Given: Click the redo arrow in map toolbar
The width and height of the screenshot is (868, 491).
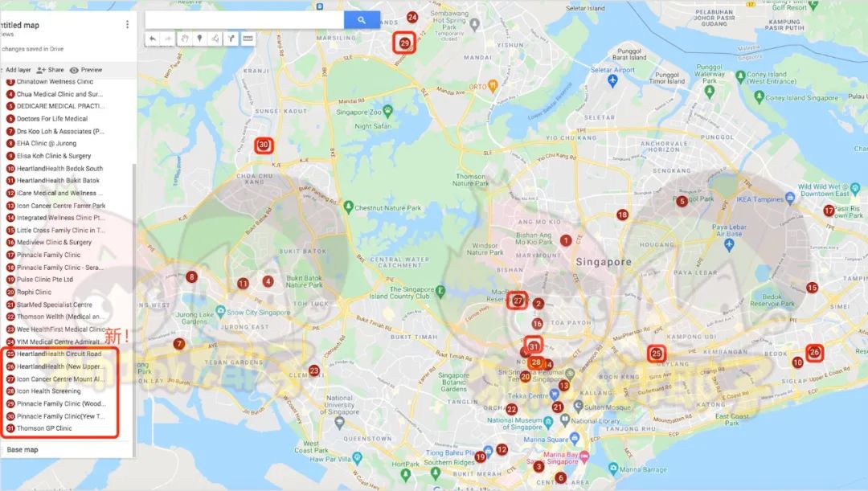Looking at the screenshot, I should point(168,39).
